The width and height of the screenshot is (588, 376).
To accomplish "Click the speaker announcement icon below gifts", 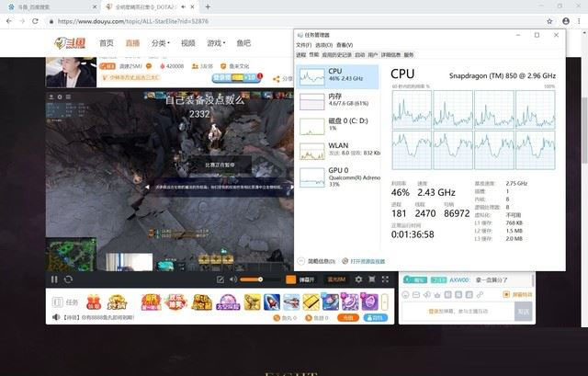I will click(x=56, y=317).
